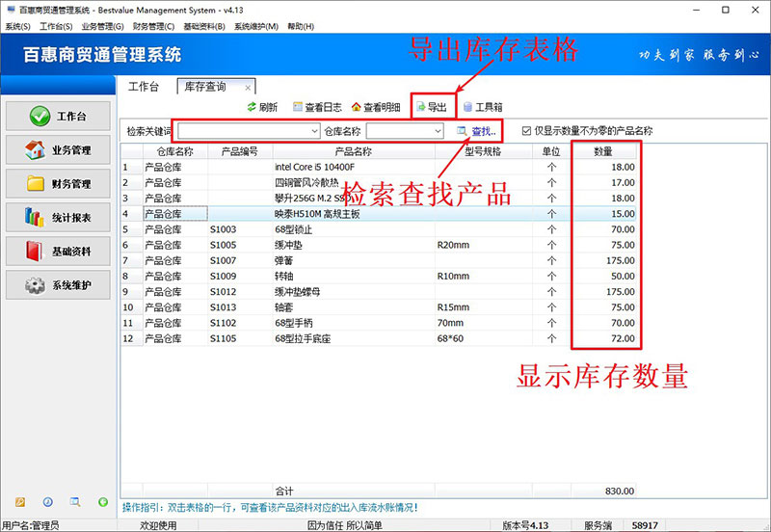The height and width of the screenshot is (532, 771).
Task: Open the 基础资料(B) menu
Action: click(x=204, y=27)
